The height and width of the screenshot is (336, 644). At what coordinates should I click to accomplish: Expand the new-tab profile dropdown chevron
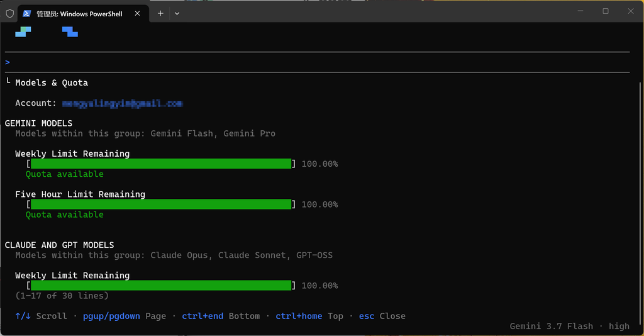[177, 14]
